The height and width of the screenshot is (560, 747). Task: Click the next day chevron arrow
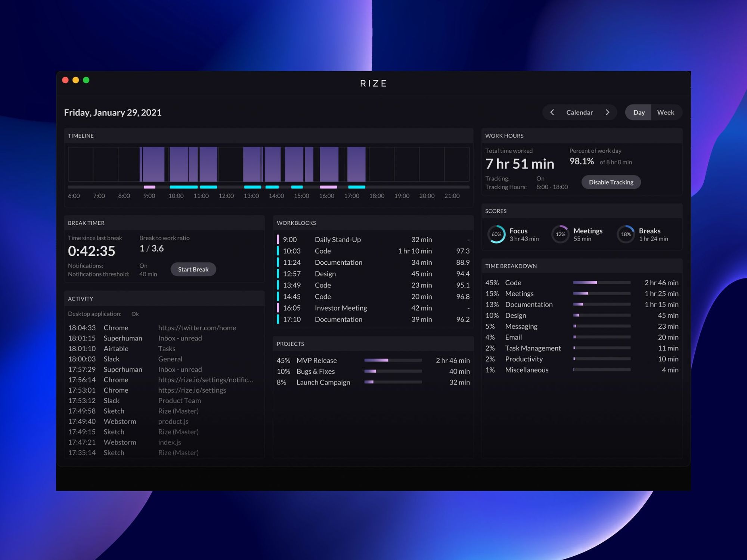(607, 112)
